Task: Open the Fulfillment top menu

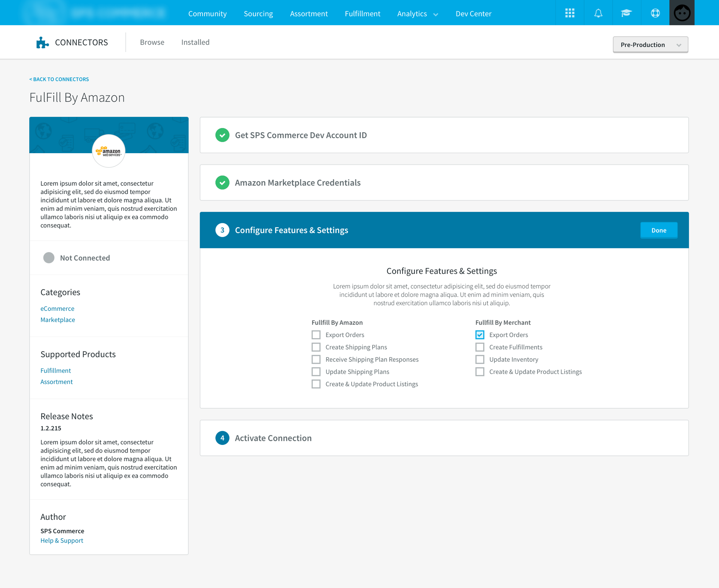Action: (362, 14)
